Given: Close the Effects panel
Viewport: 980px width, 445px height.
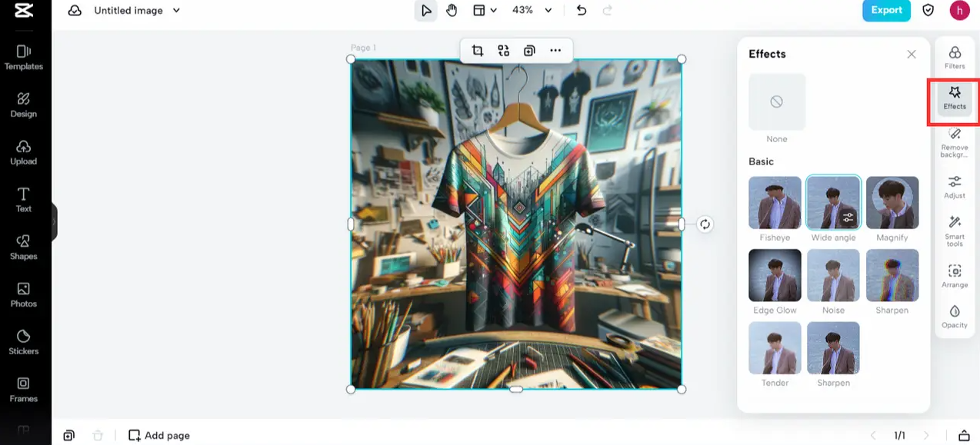Looking at the screenshot, I should 912,54.
